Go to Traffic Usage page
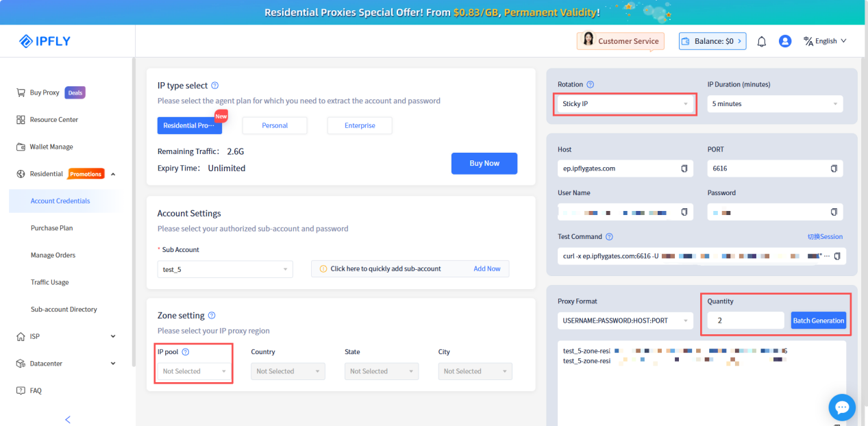868x426 pixels. (50, 282)
